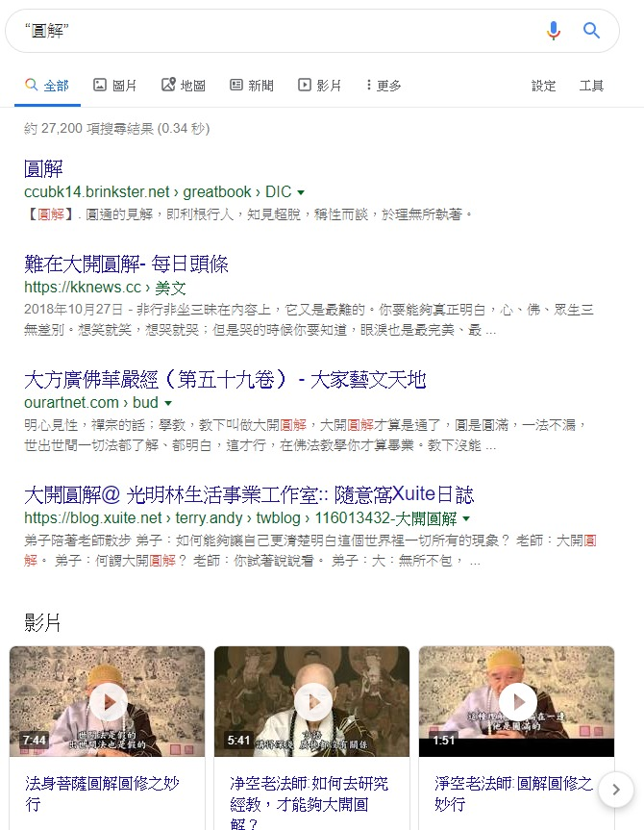Click the blue magnifier search button
Viewport: 644px width, 830px height.
591,31
